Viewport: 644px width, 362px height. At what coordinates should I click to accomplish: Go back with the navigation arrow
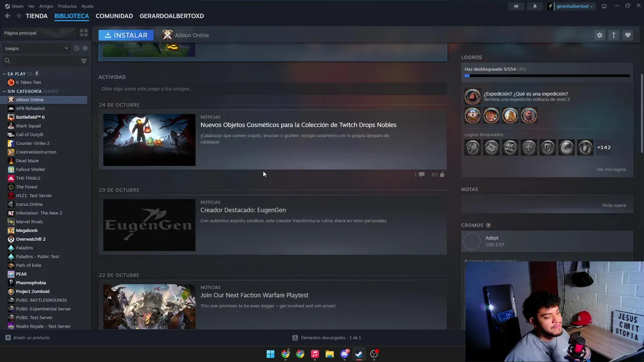click(8, 16)
